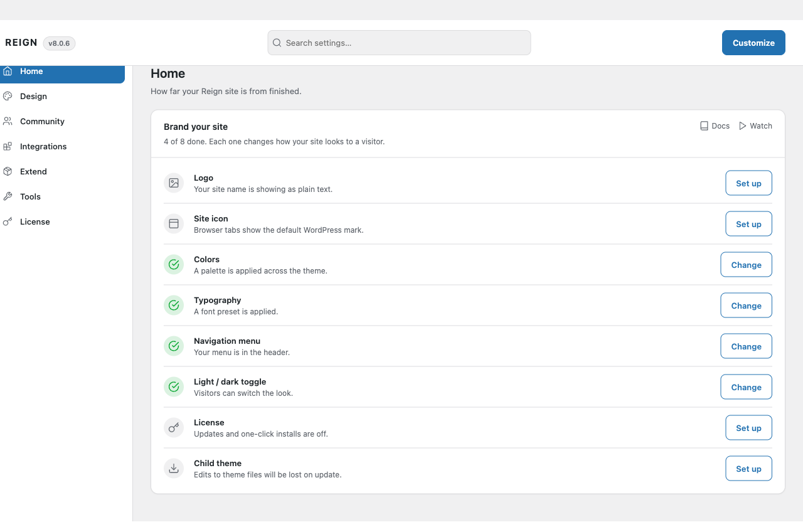Image resolution: width=803 pixels, height=532 pixels.
Task: Click 'How far your Reign site is from finished.'
Action: pyautogui.click(x=226, y=91)
